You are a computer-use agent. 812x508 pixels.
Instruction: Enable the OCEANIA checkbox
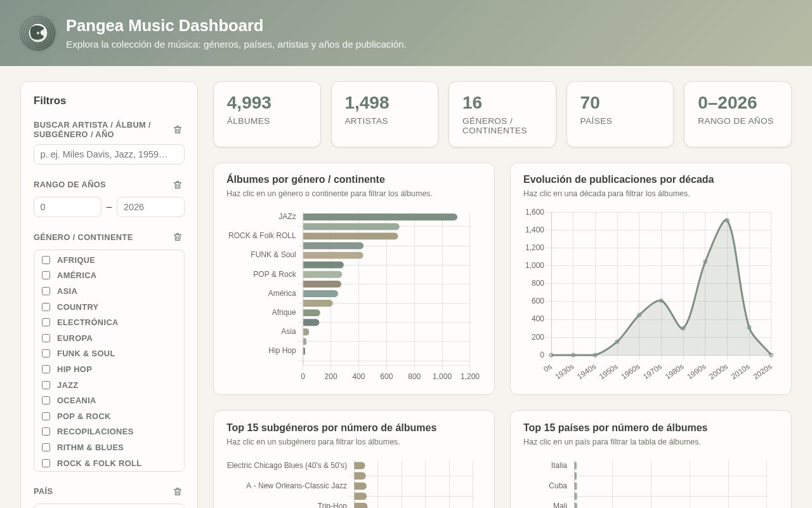point(46,400)
